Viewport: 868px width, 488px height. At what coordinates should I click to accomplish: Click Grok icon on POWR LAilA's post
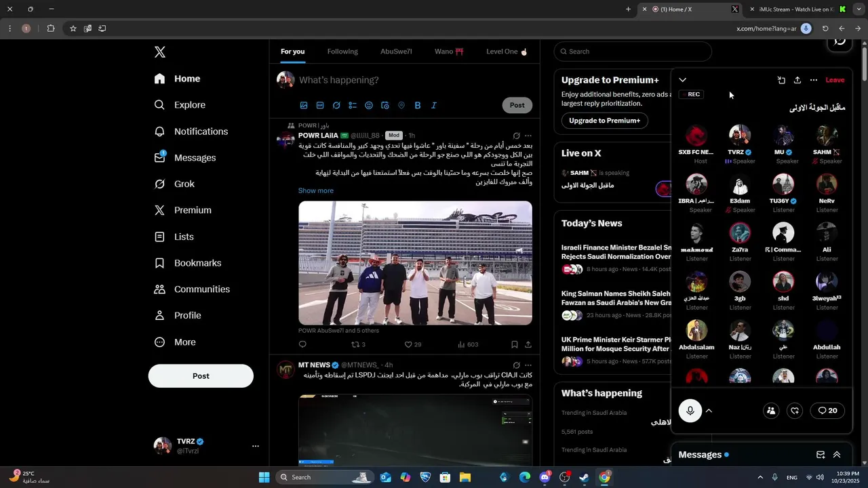tap(516, 136)
